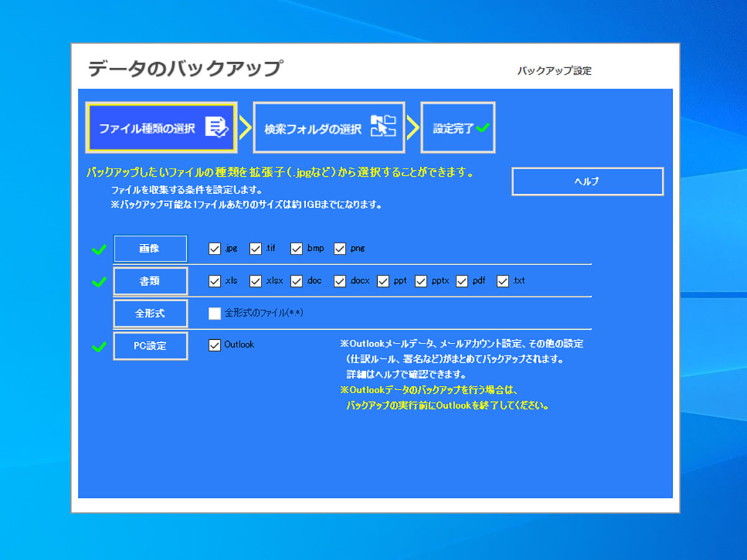Click the green checkmark beside 画像
This screenshot has width=747, height=560.
pyautogui.click(x=98, y=250)
